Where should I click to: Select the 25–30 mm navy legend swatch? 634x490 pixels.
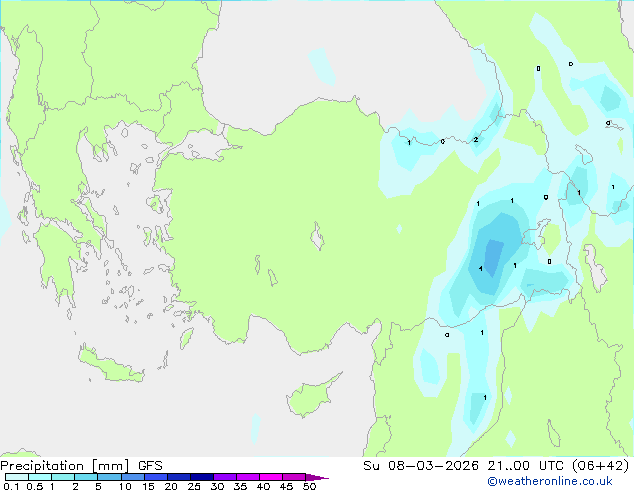(x=201, y=477)
